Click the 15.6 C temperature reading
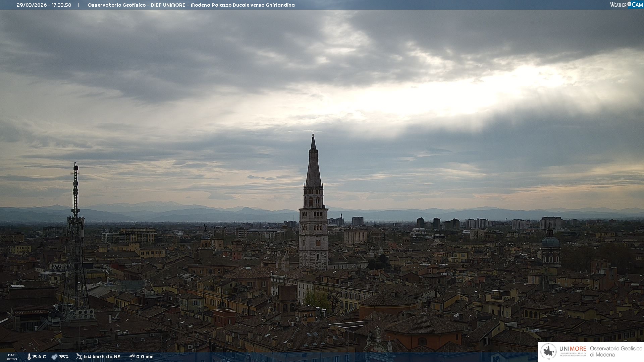The image size is (644, 362). click(x=39, y=357)
